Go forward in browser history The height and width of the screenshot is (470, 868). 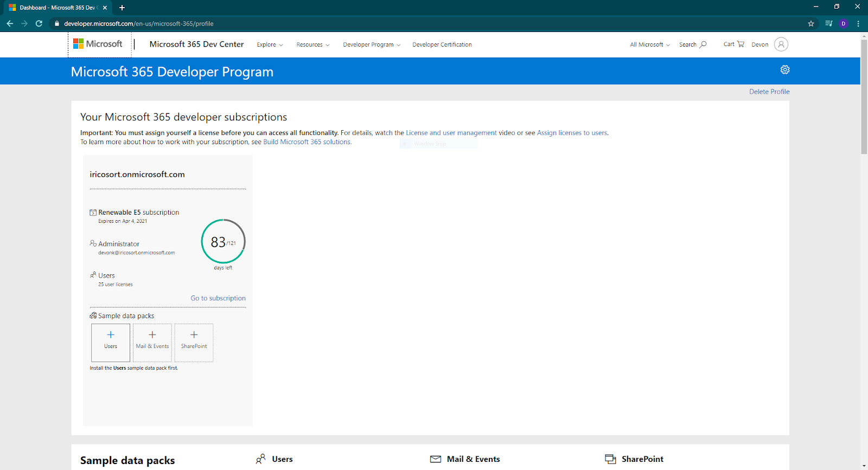coord(24,23)
